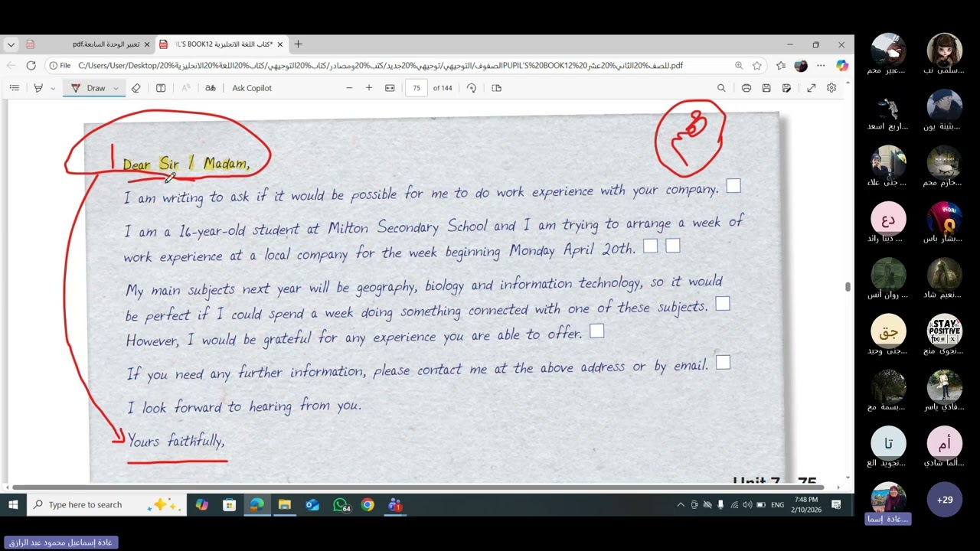
Task: Toggle the Draw tool
Action: tap(89, 88)
